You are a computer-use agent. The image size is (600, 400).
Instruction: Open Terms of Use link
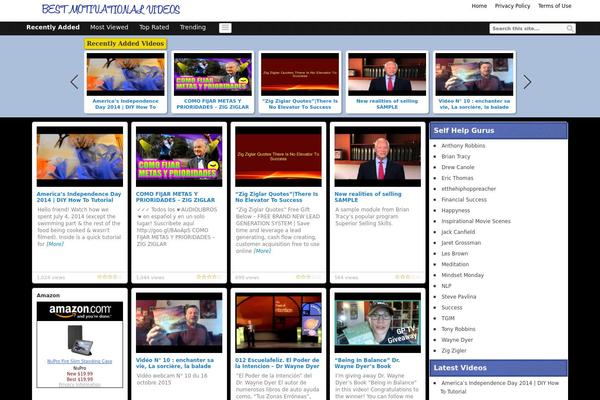pyautogui.click(x=554, y=6)
